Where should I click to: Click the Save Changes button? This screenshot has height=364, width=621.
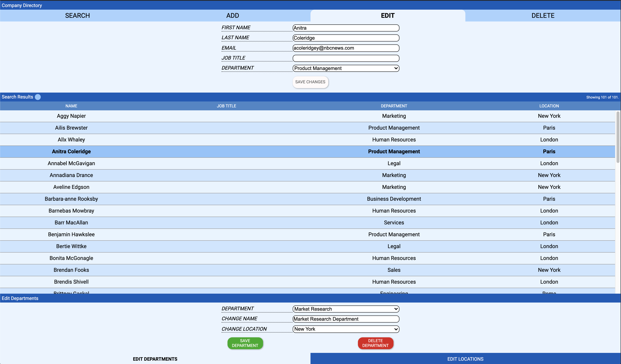tap(310, 82)
